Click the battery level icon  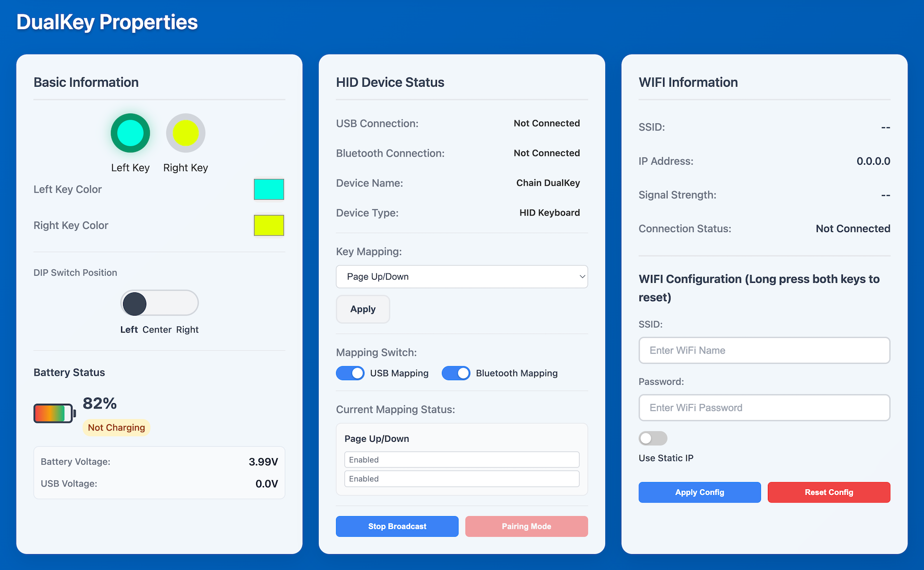click(54, 413)
